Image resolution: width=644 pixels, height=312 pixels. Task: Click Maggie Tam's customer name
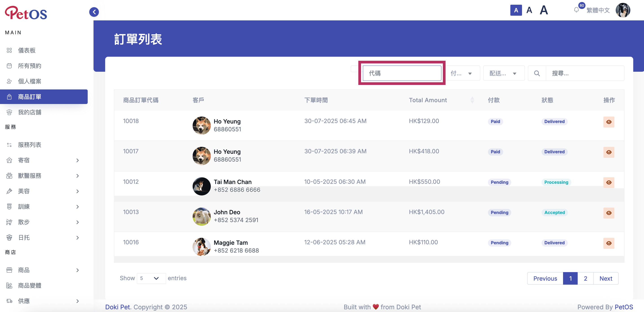click(231, 243)
